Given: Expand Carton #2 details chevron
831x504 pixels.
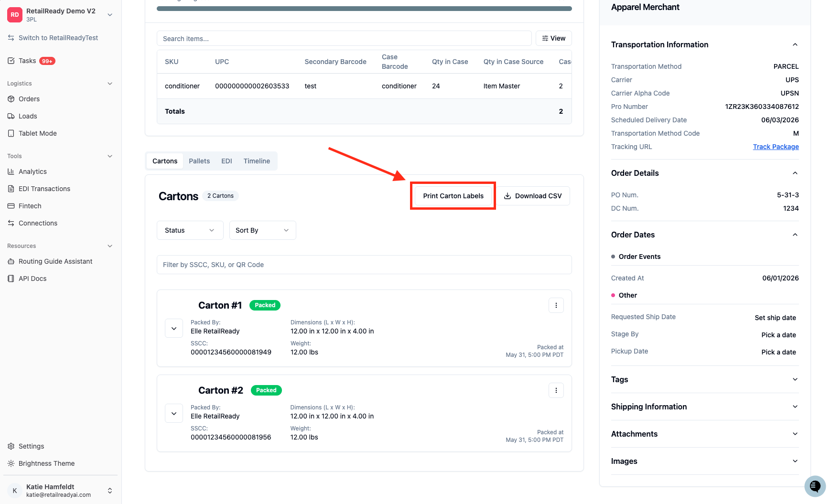Looking at the screenshot, I should click(174, 413).
